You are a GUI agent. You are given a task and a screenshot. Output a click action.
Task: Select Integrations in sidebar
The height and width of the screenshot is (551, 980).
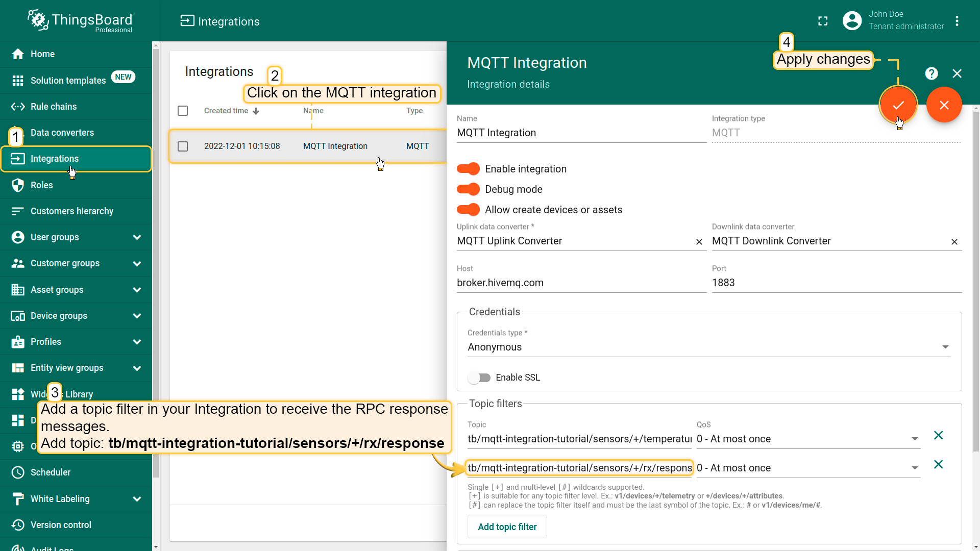[76, 159]
